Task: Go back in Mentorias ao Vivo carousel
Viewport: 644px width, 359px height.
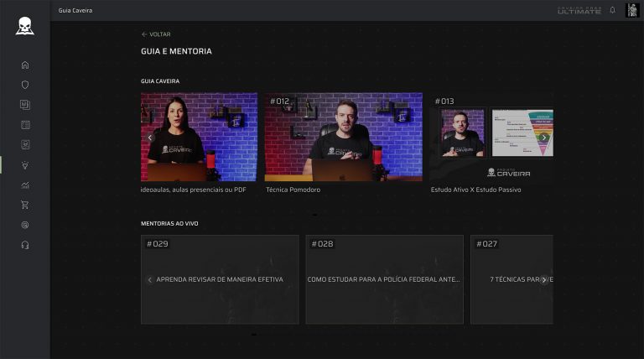Action: click(150, 279)
